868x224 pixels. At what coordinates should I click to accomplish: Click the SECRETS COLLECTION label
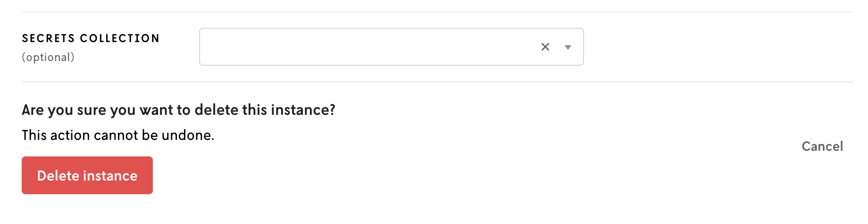91,38
